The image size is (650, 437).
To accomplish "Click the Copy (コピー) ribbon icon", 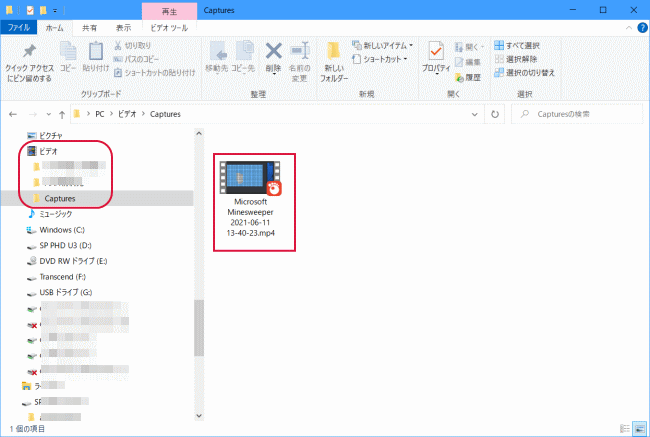I will tap(68, 57).
